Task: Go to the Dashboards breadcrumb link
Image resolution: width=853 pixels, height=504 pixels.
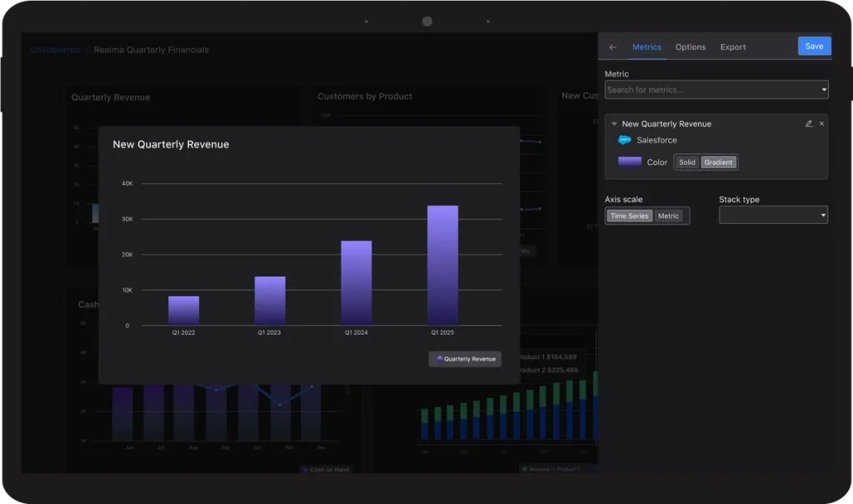Action: click(x=56, y=49)
